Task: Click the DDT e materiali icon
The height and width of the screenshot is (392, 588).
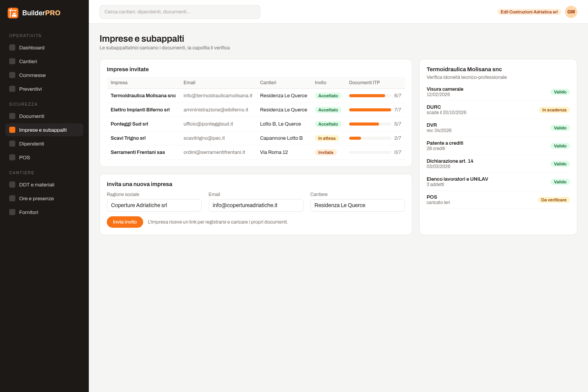Action: pyautogui.click(x=12, y=185)
